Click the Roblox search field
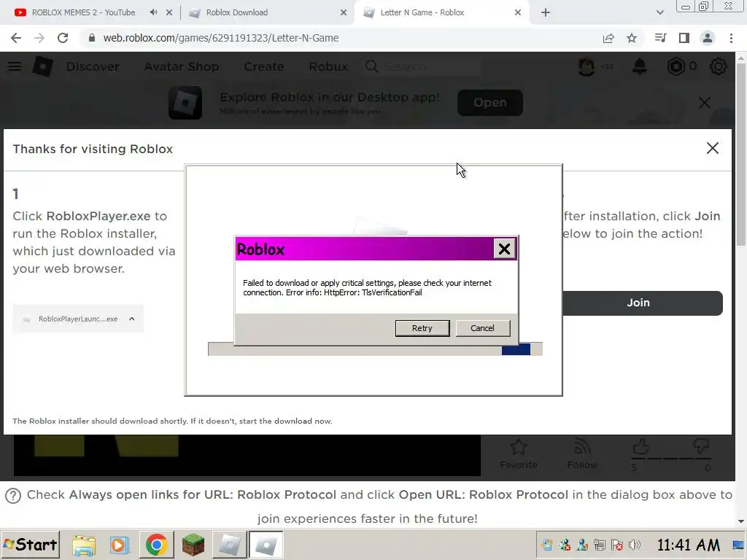747x560 pixels. (422, 66)
